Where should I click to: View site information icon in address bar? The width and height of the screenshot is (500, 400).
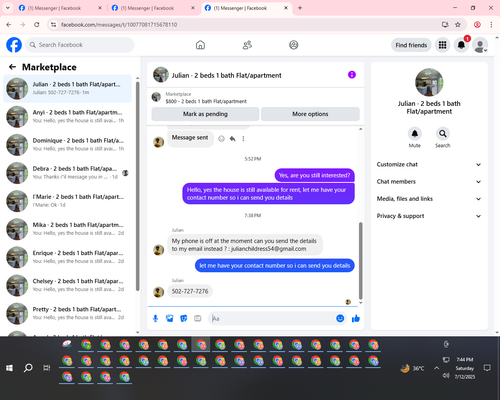(x=53, y=25)
